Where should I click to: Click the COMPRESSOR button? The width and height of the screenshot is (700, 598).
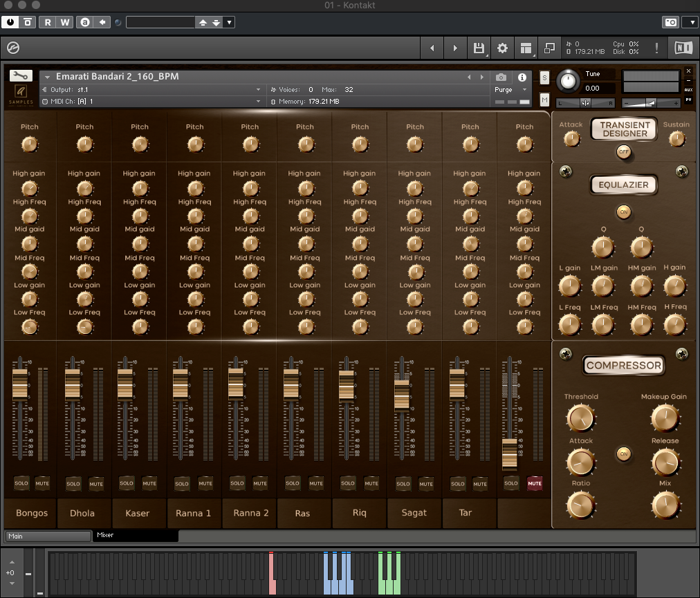tap(624, 366)
